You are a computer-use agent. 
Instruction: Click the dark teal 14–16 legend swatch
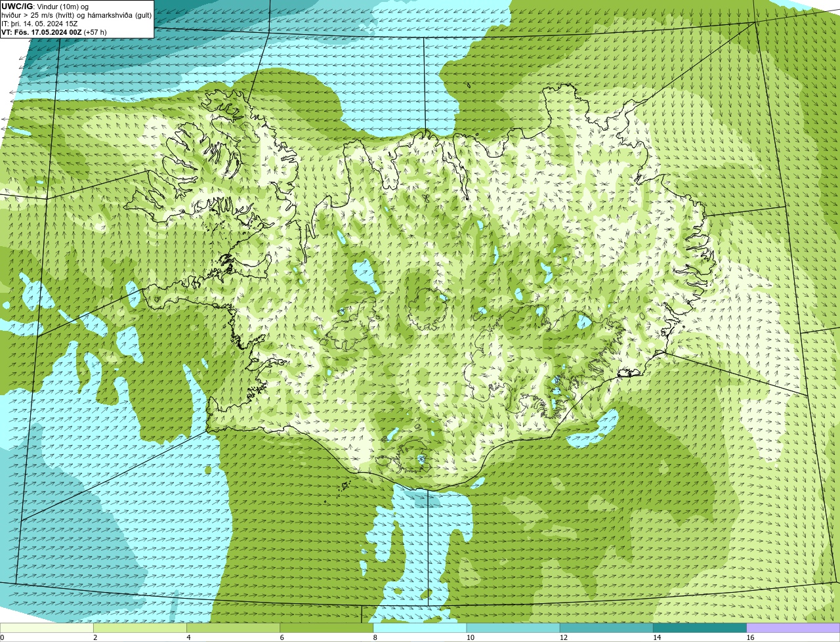(x=700, y=628)
